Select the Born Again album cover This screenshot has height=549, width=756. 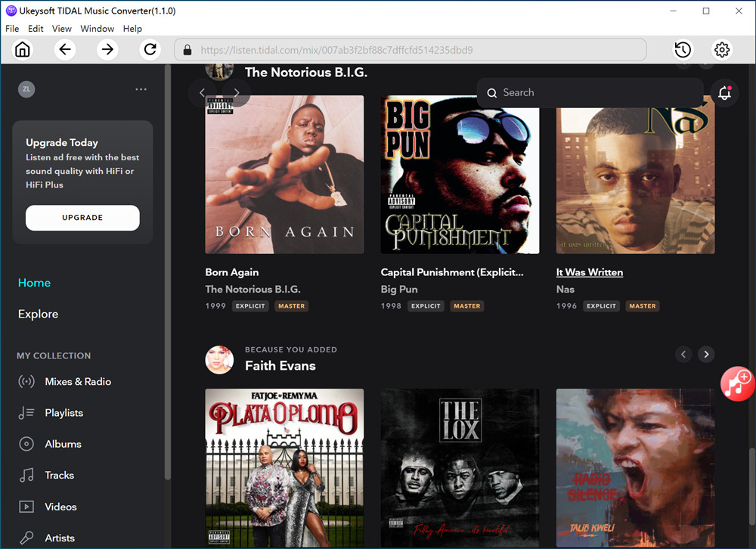[x=284, y=174]
